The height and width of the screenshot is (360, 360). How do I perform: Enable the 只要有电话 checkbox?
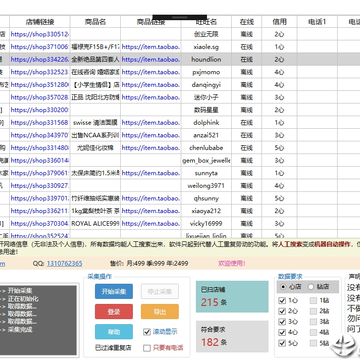[147, 348]
